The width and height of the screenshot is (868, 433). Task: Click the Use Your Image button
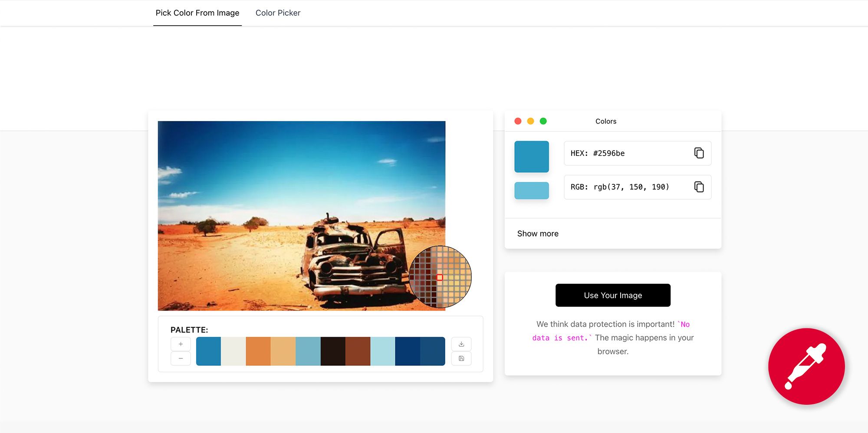click(613, 295)
